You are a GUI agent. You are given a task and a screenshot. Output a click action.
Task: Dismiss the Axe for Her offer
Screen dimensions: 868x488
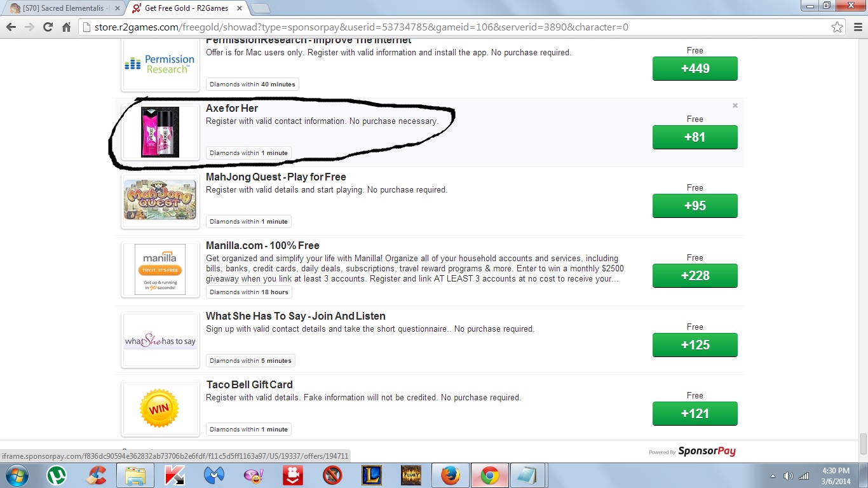(x=735, y=105)
